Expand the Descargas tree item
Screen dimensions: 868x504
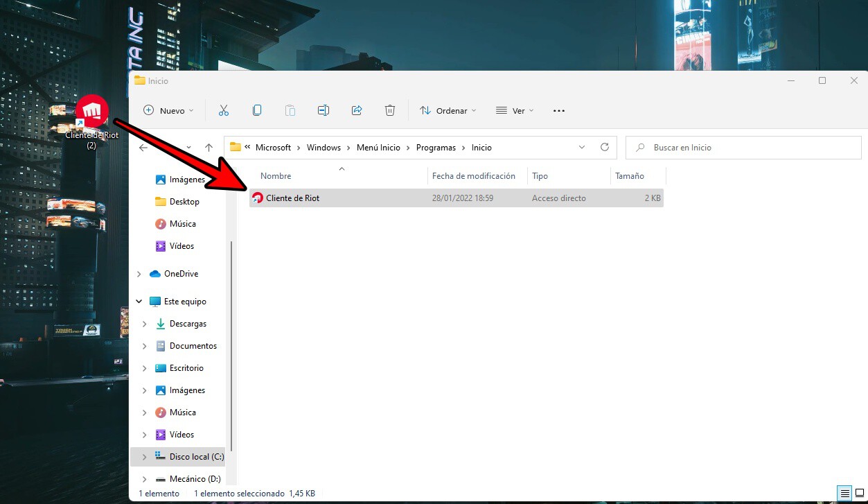[x=144, y=324]
